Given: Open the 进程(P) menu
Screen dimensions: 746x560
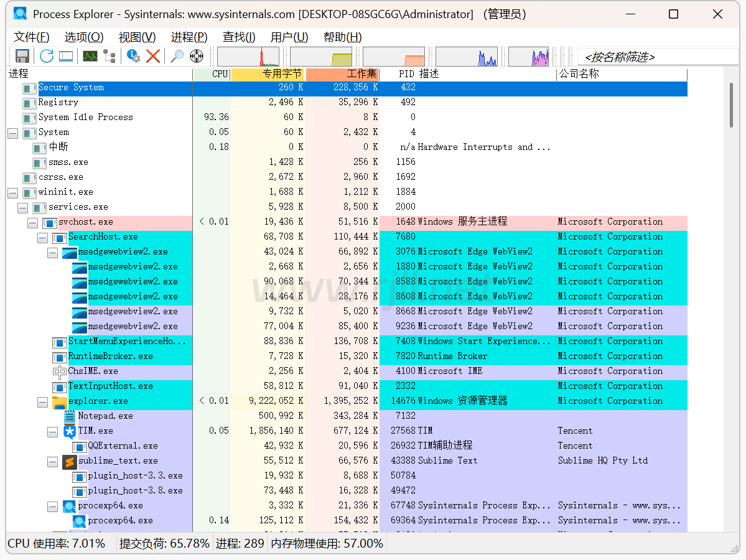Looking at the screenshot, I should coord(189,37).
